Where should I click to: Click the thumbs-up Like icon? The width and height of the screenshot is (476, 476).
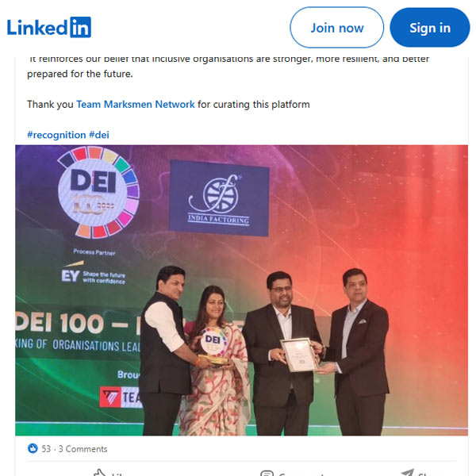tap(99, 472)
